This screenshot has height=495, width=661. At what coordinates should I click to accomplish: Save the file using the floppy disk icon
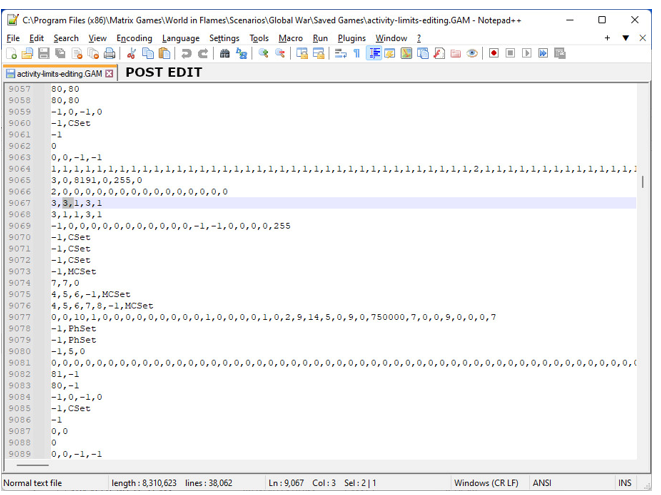coord(44,54)
